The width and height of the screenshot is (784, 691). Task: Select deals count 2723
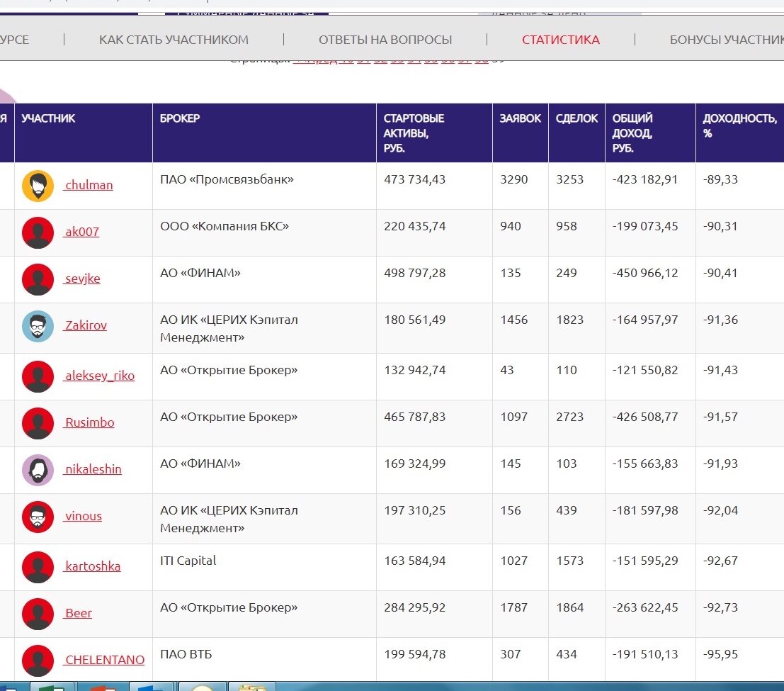pyautogui.click(x=569, y=417)
